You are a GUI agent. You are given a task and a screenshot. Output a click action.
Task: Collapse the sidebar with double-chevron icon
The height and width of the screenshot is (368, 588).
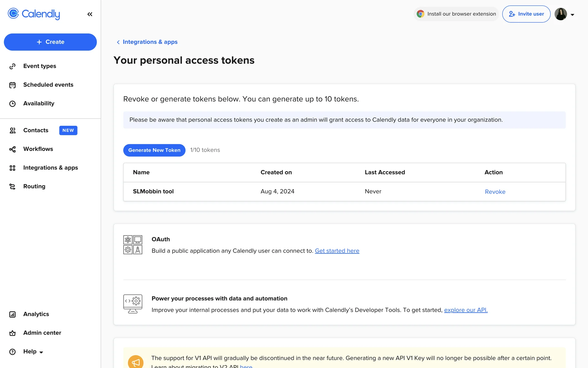coord(90,14)
